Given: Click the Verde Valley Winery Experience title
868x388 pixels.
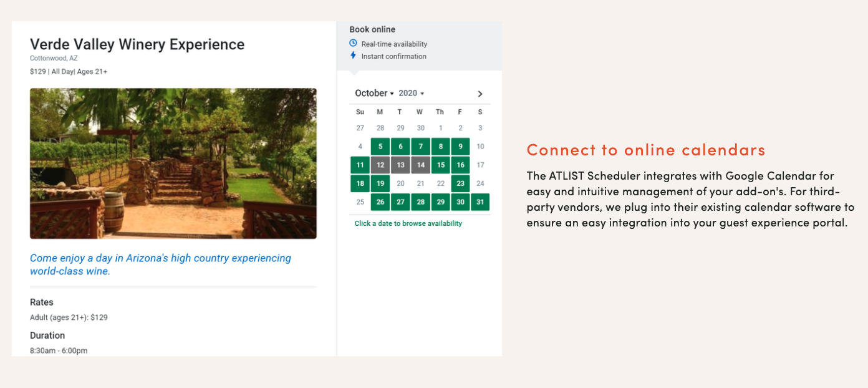Looking at the screenshot, I should pyautogui.click(x=137, y=44).
